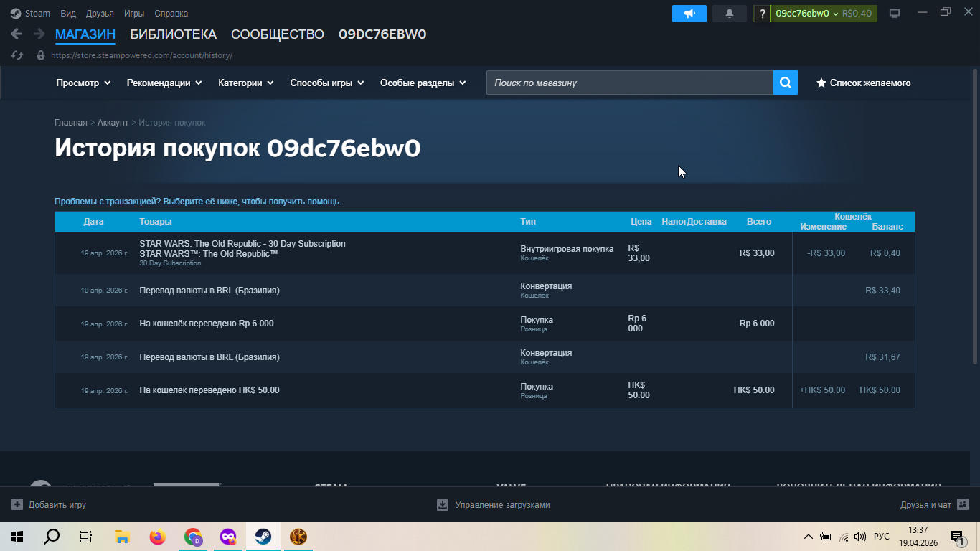Open File Explorer from taskbar
Screen dimensions: 980x551
point(122,537)
